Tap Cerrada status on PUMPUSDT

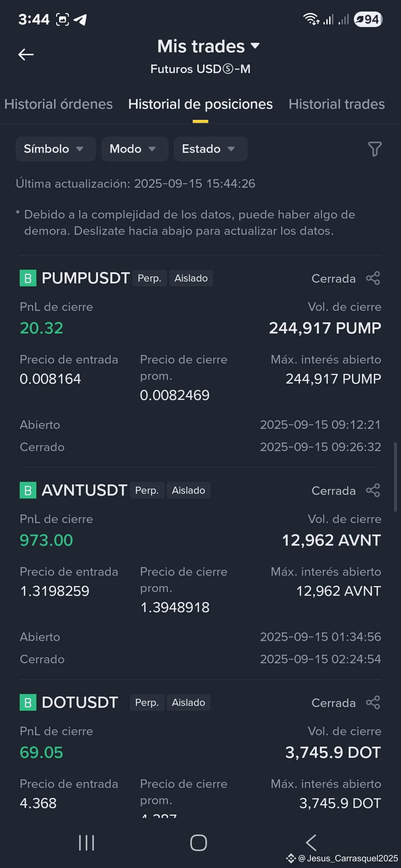(333, 279)
